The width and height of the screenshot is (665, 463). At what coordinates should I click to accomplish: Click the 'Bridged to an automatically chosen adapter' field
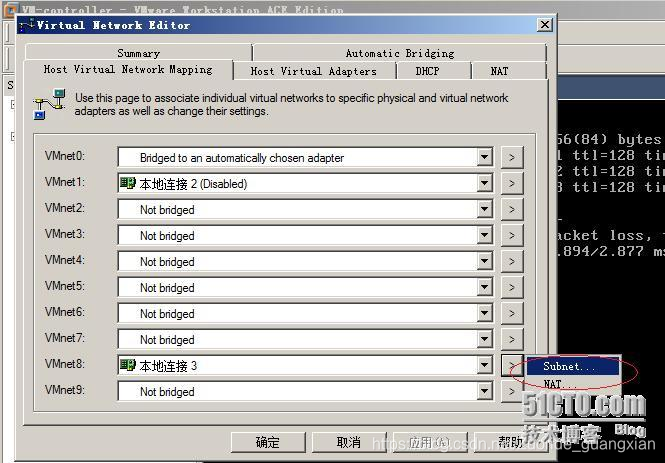click(x=305, y=158)
